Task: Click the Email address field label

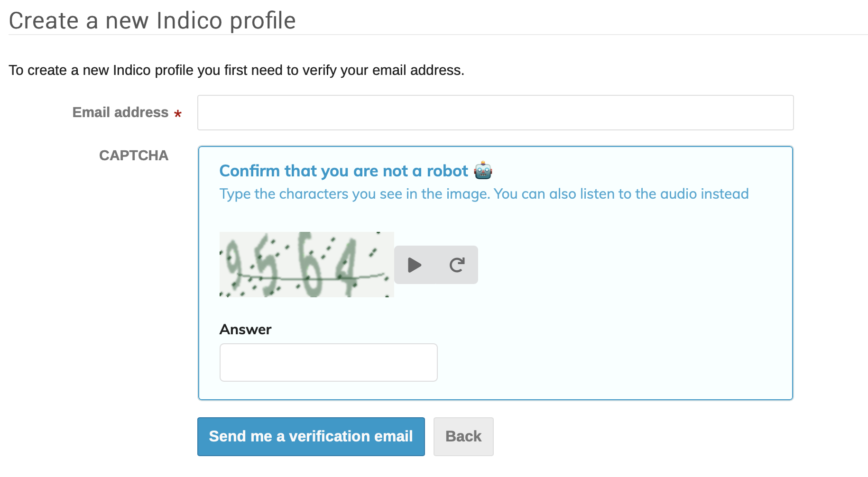Action: [120, 112]
